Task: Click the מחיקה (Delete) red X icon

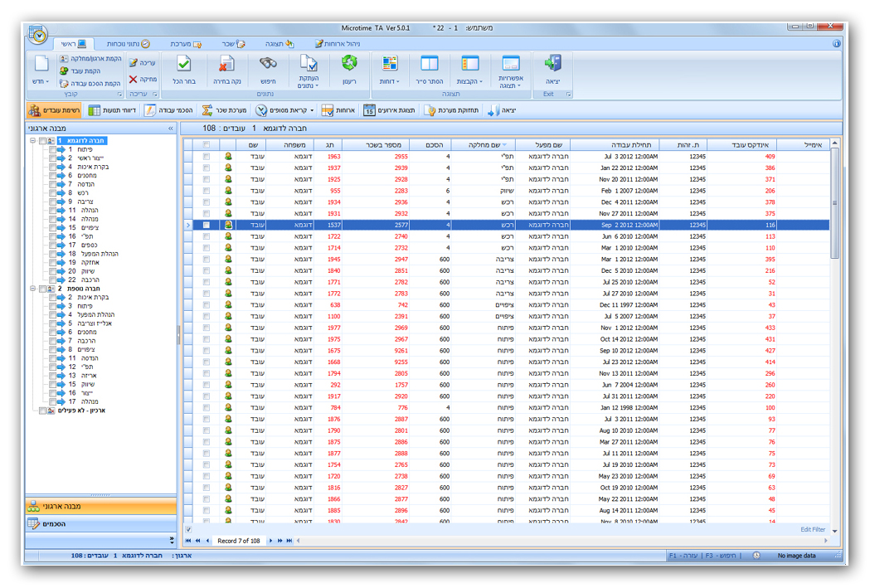Action: click(x=134, y=80)
